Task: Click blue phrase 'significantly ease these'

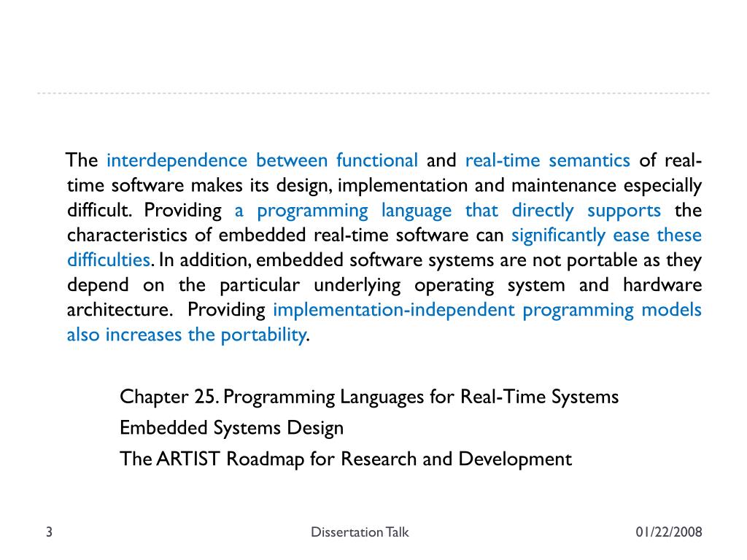Action: click(606, 236)
